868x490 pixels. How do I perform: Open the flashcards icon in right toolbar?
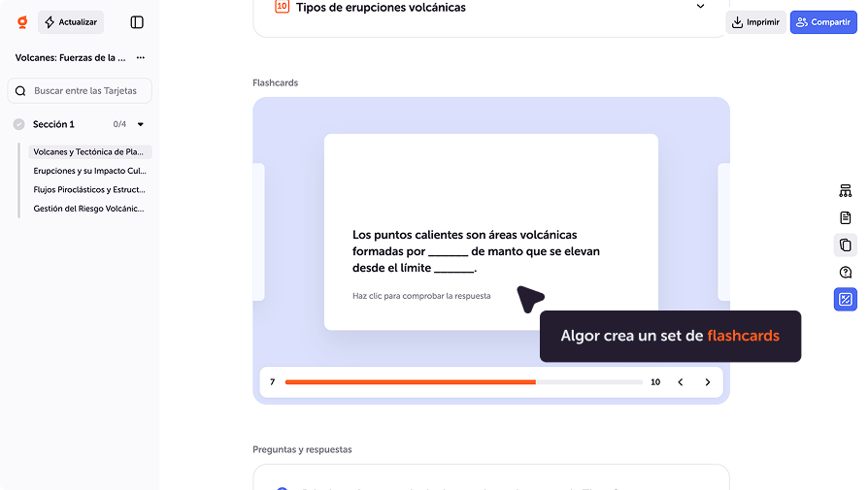pos(846,245)
